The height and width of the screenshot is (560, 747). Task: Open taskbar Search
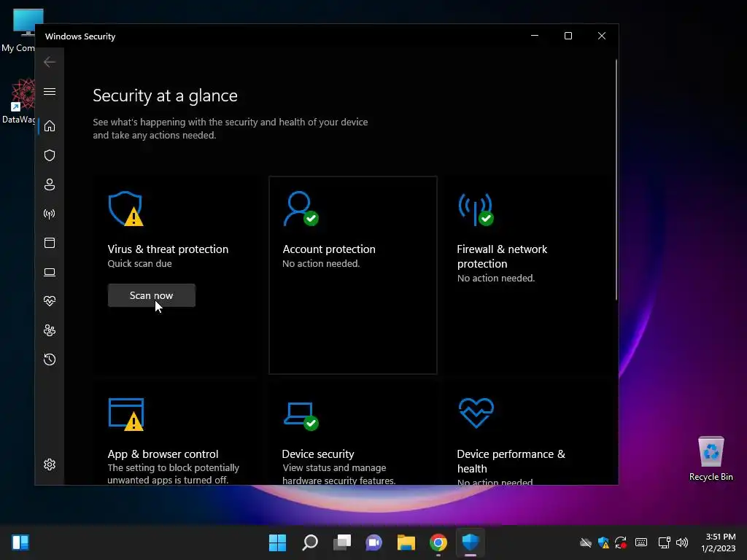(x=309, y=542)
